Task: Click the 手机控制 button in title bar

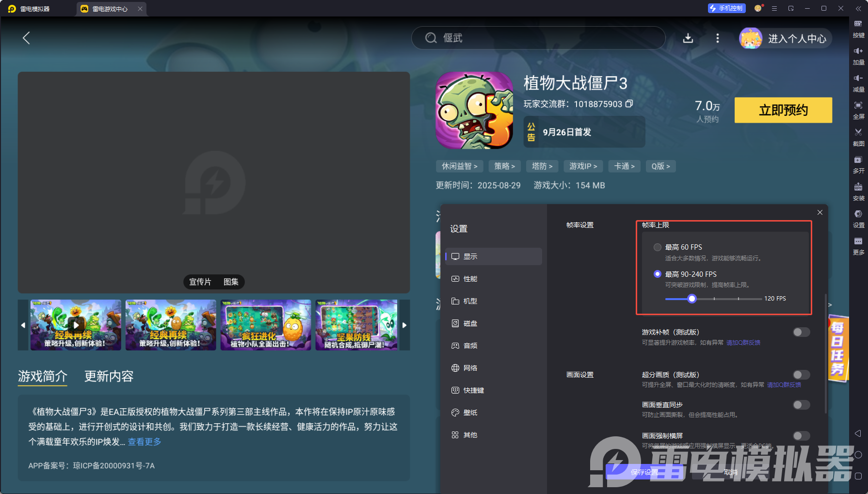Action: 726,8
